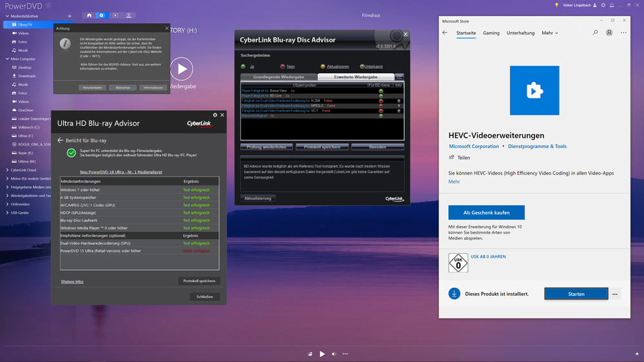
Task: Click Als Geschenk kaufen button
Action: (x=486, y=213)
